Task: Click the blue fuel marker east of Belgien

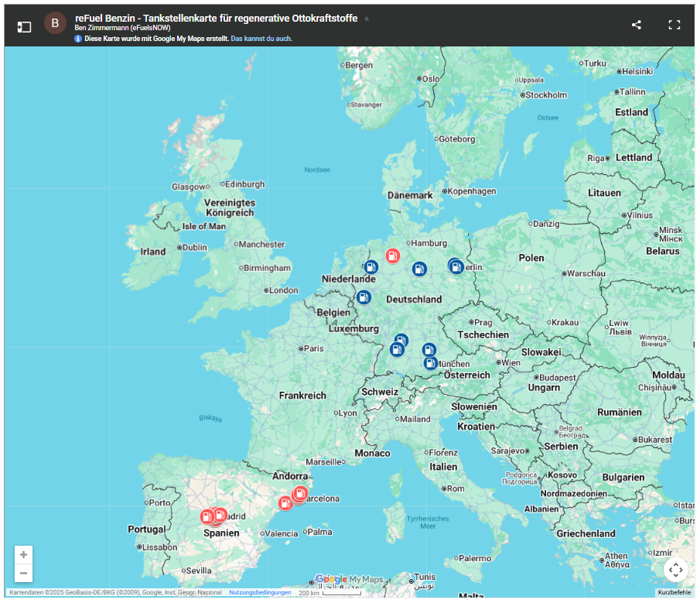Action: pyautogui.click(x=364, y=297)
